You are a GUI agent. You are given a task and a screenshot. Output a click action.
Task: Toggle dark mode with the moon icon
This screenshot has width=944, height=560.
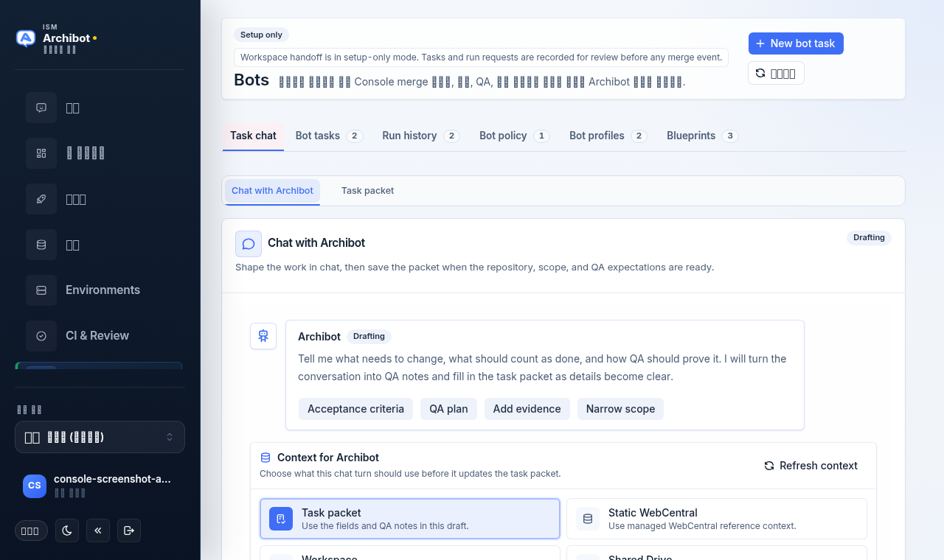pyautogui.click(x=67, y=531)
